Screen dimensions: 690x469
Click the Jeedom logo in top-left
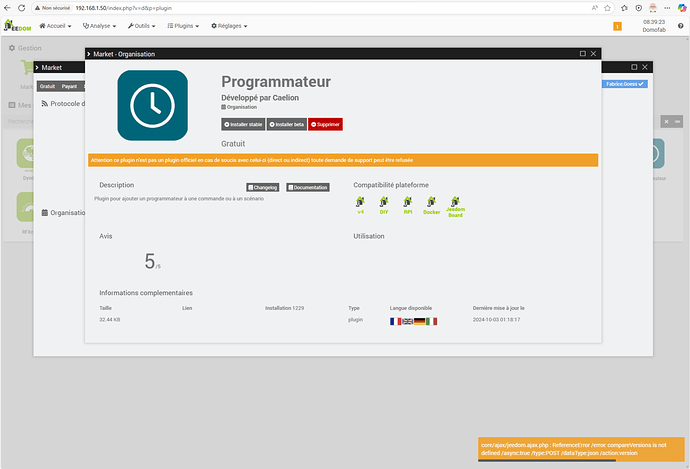(x=17, y=27)
